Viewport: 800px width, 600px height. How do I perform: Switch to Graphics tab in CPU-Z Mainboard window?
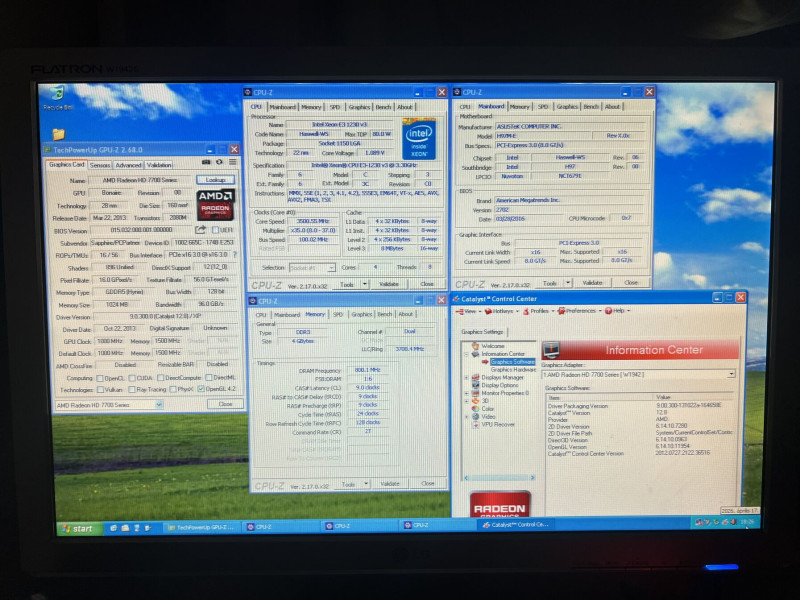pos(567,107)
